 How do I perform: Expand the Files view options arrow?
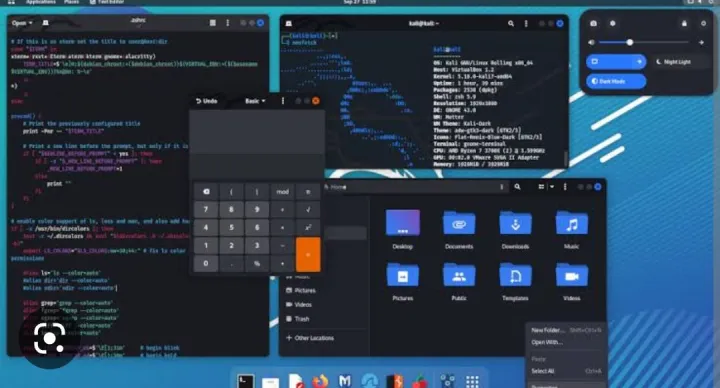coord(552,187)
